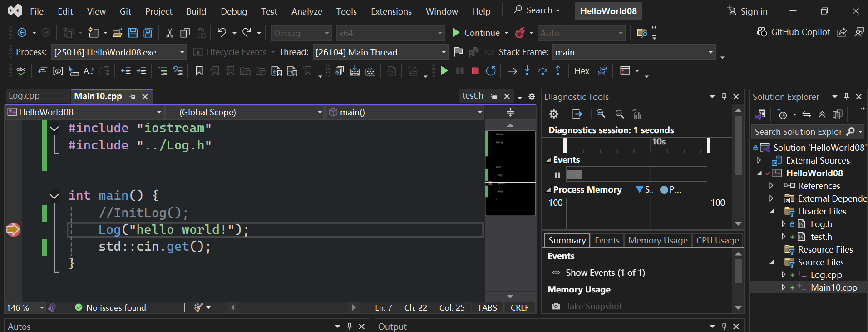Viewport: 868px width, 332px height.
Task: Open the Process dropdown HelloWorld08.exe
Action: (x=119, y=52)
